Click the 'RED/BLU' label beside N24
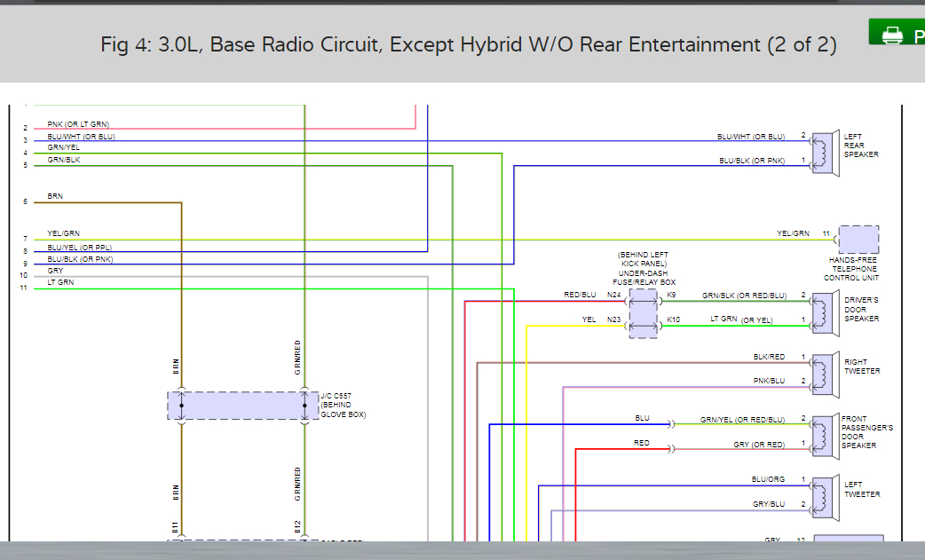The image size is (925, 560). coord(580,295)
